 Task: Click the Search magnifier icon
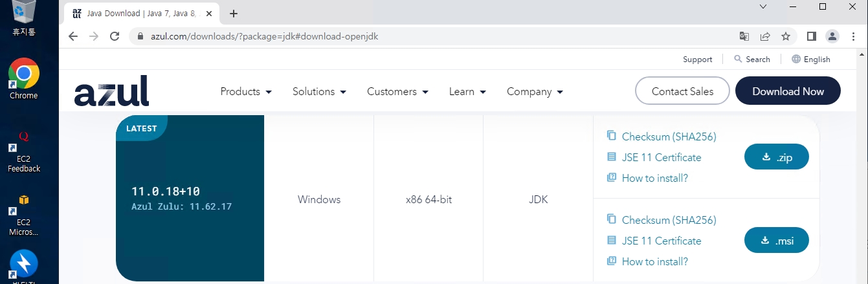pyautogui.click(x=739, y=59)
